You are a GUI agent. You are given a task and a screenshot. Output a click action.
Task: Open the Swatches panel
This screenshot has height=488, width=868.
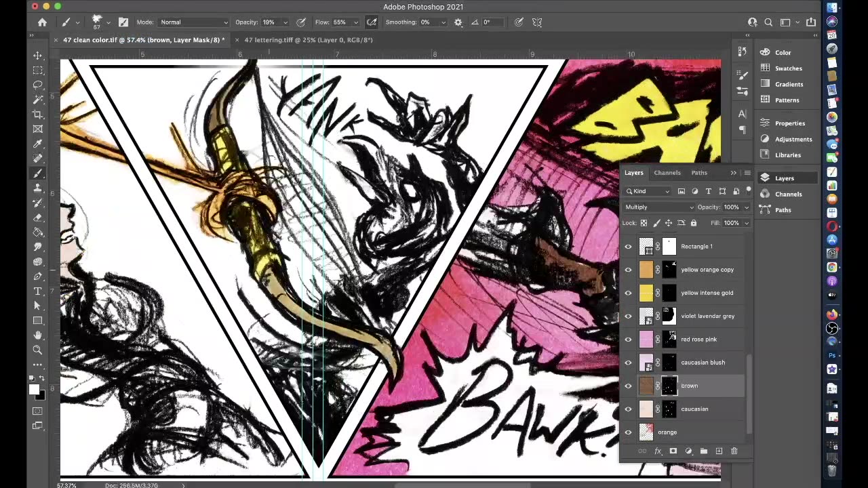[788, 68]
